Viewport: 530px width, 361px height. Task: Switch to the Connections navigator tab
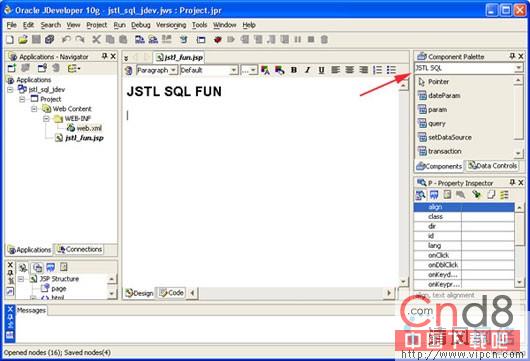pos(80,249)
